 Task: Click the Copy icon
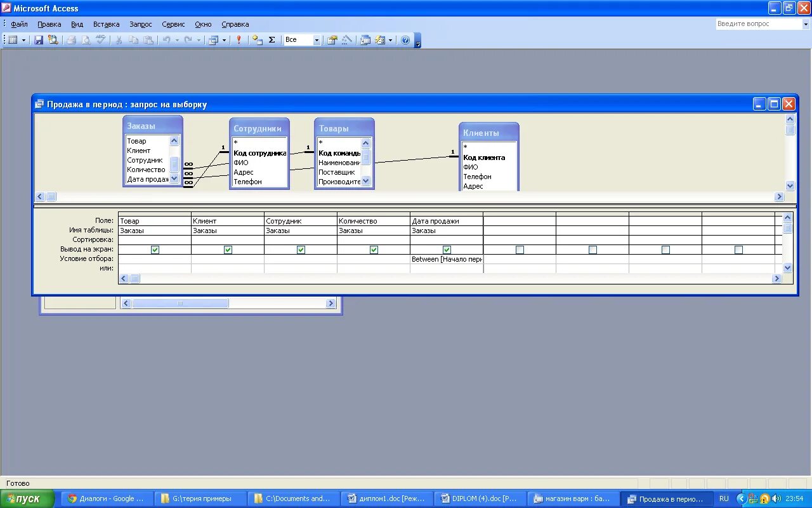133,40
